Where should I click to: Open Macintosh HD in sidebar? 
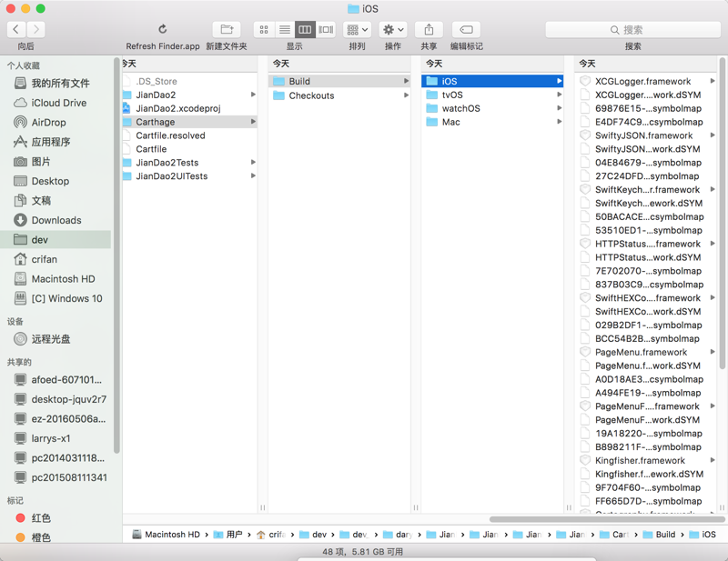[x=56, y=279]
